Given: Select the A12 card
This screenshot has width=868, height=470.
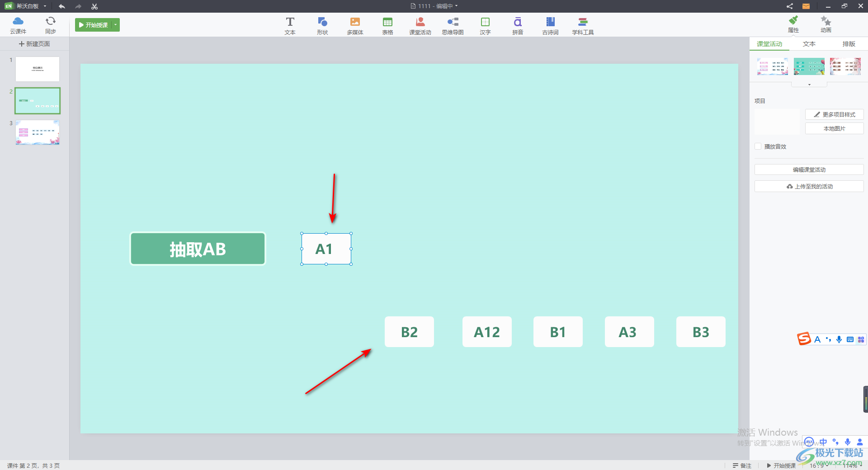Looking at the screenshot, I should pyautogui.click(x=487, y=332).
